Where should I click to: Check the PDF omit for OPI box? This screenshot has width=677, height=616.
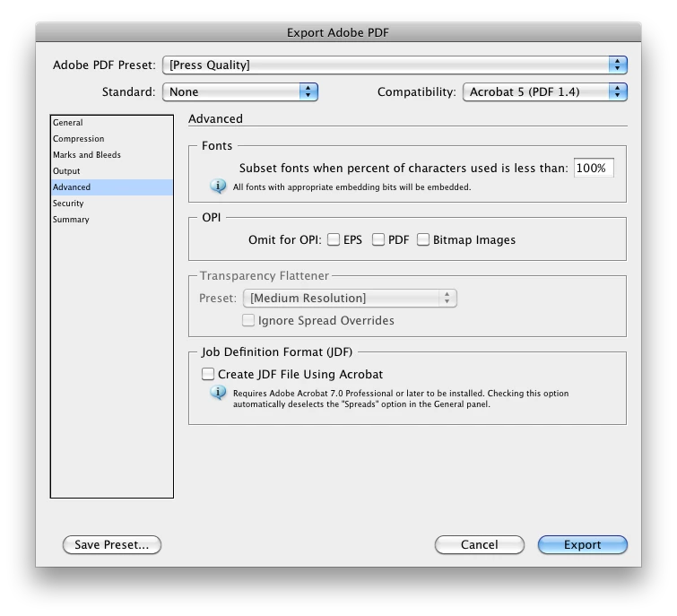pyautogui.click(x=378, y=239)
